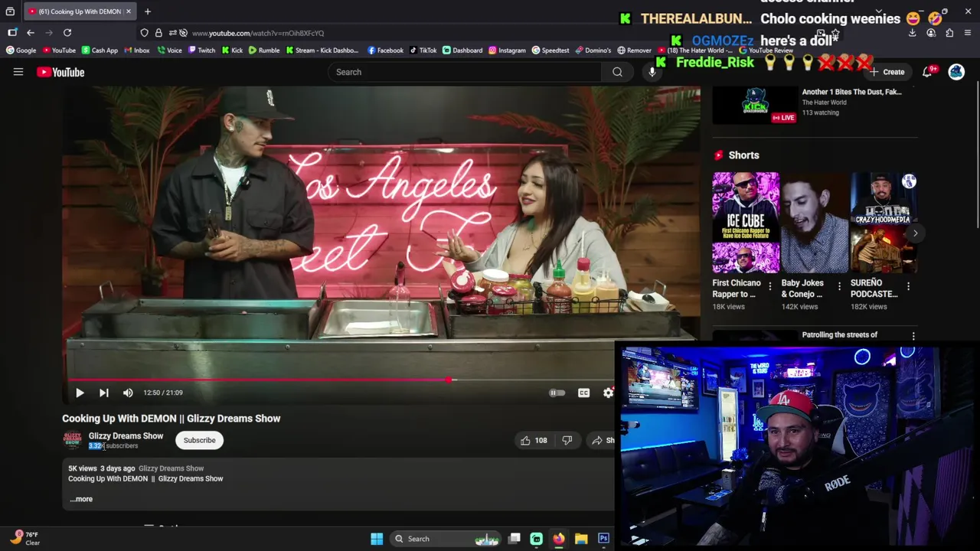Click the YouTube URL in the address bar

pyautogui.click(x=258, y=33)
